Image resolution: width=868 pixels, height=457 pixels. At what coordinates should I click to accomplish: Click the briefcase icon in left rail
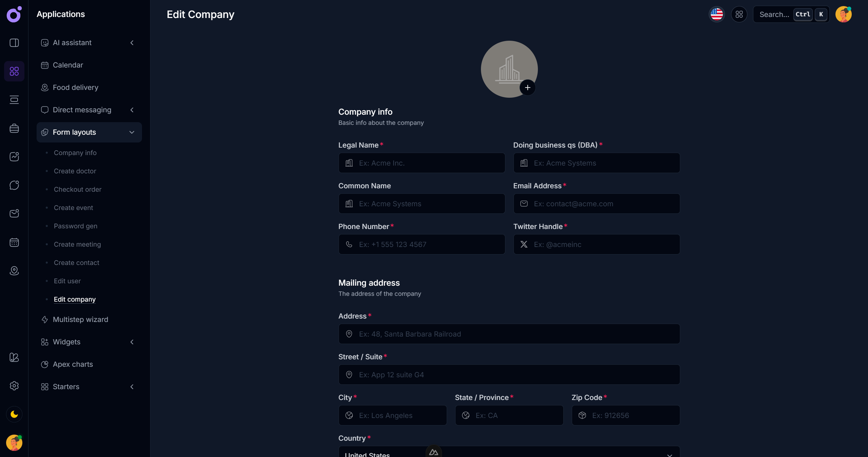click(x=14, y=128)
